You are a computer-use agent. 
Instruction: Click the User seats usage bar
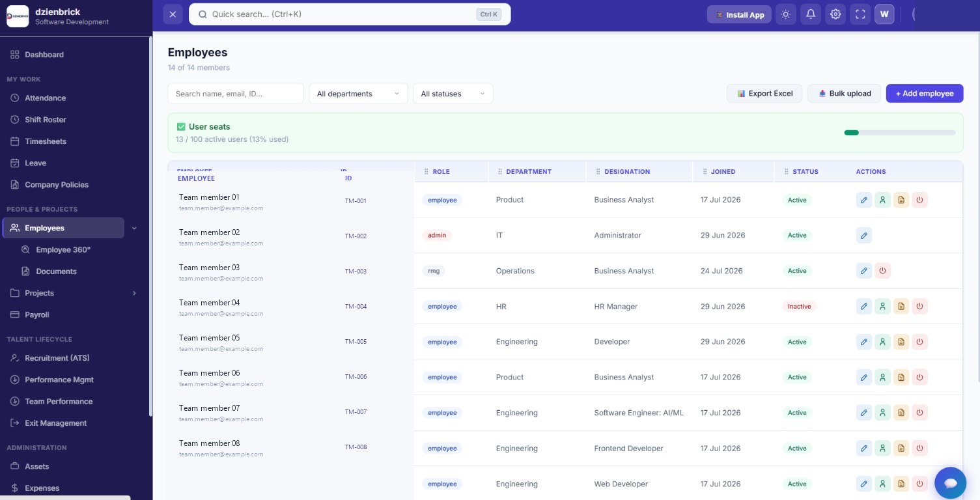900,133
